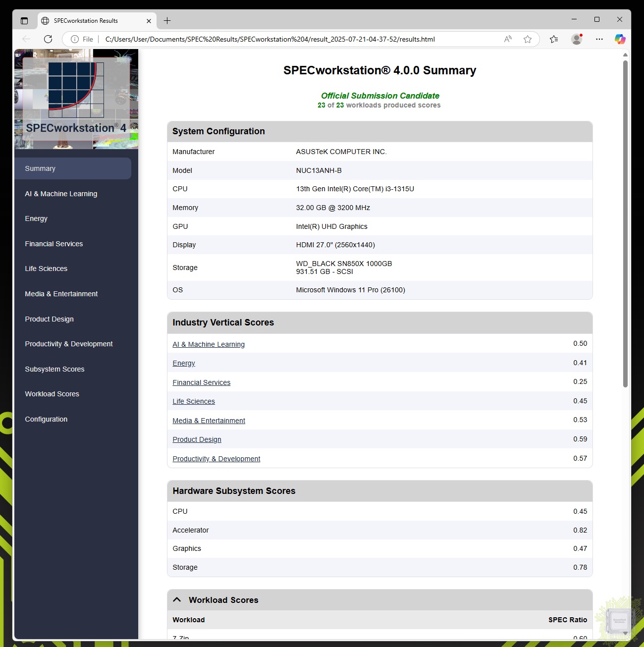Viewport: 644px width, 647px height.
Task: Go to Workload Scores in sidebar
Action: [x=52, y=394]
